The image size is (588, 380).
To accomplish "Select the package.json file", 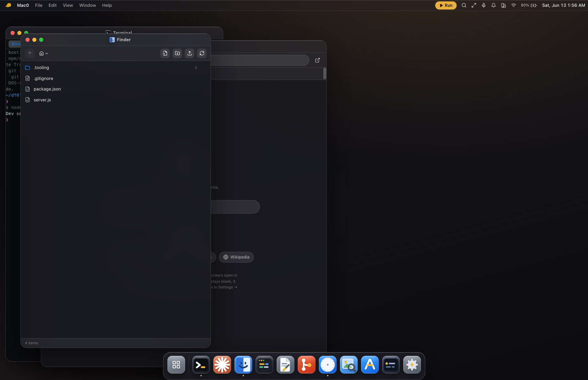I will [116, 89].
